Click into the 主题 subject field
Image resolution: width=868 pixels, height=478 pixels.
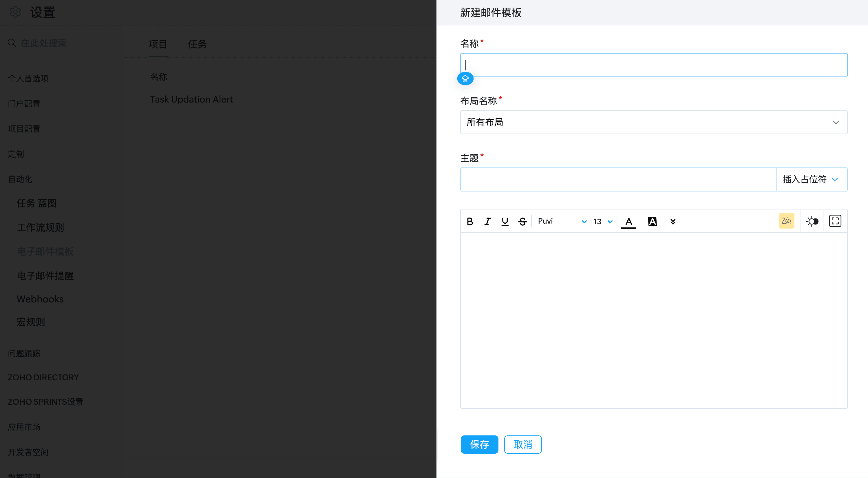pos(618,179)
